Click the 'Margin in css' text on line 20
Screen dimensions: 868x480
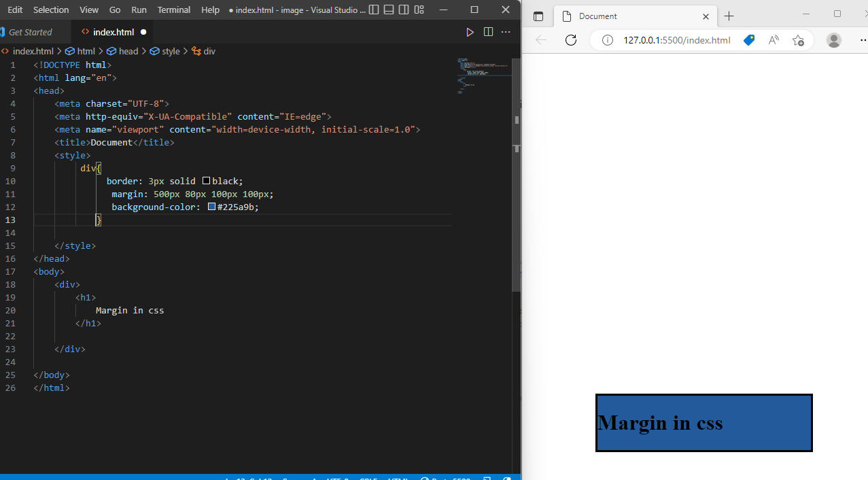[130, 310]
